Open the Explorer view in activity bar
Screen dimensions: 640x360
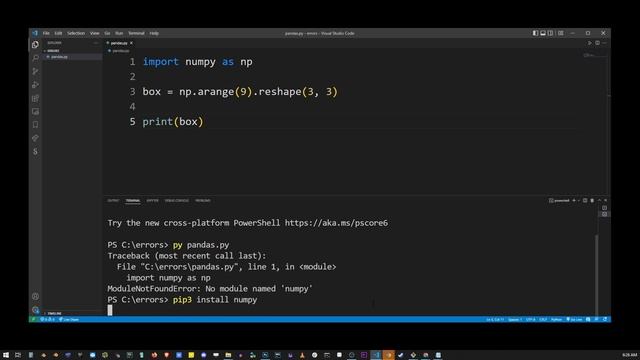click(36, 45)
